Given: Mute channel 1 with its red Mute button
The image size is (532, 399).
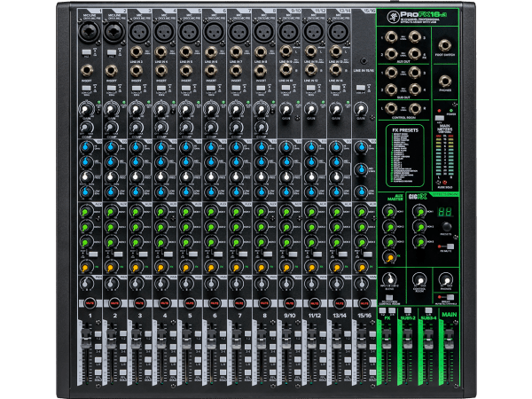Looking at the screenshot, I should point(90,302).
